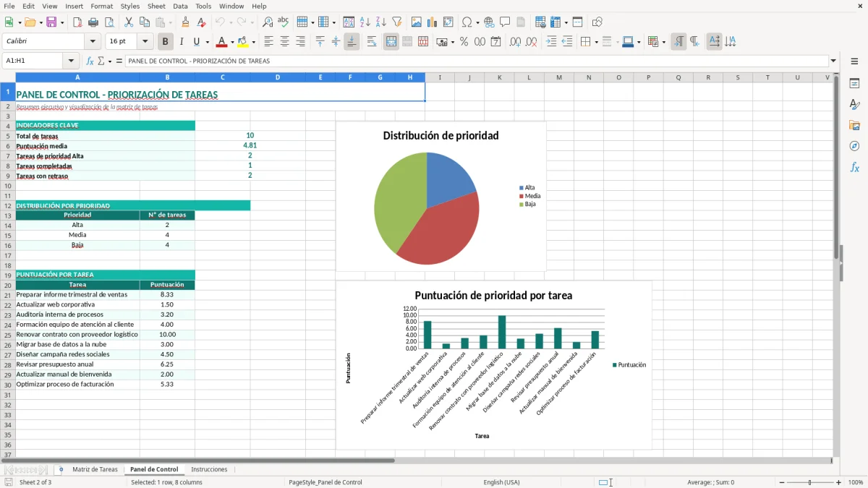The width and height of the screenshot is (868, 488).
Task: Select column header K
Action: pyautogui.click(x=499, y=77)
